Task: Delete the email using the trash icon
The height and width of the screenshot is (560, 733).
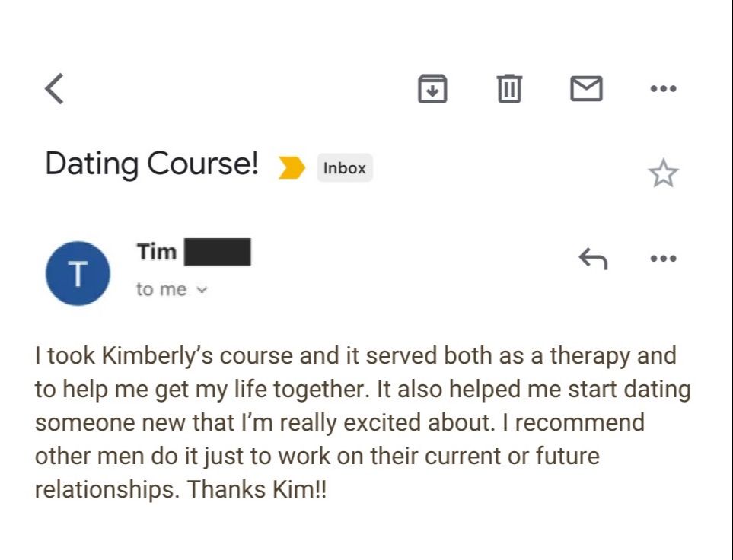Action: click(509, 89)
